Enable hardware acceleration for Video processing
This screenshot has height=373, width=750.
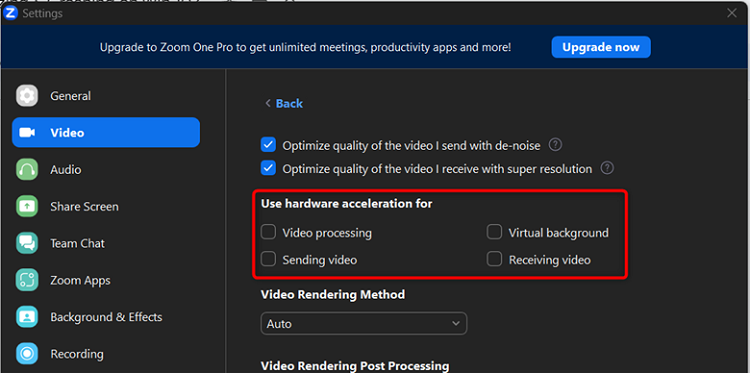268,232
